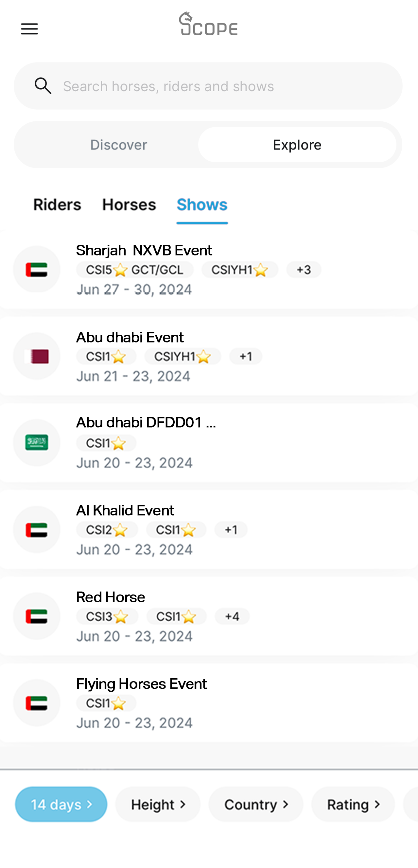The image size is (418, 868).
Task: Open the Country filter dropdown
Action: (x=256, y=804)
